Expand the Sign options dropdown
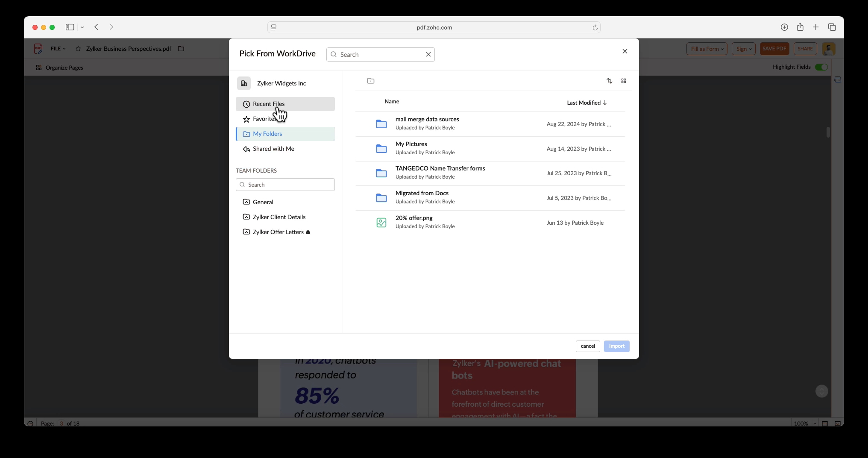The image size is (868, 458). coord(743,49)
